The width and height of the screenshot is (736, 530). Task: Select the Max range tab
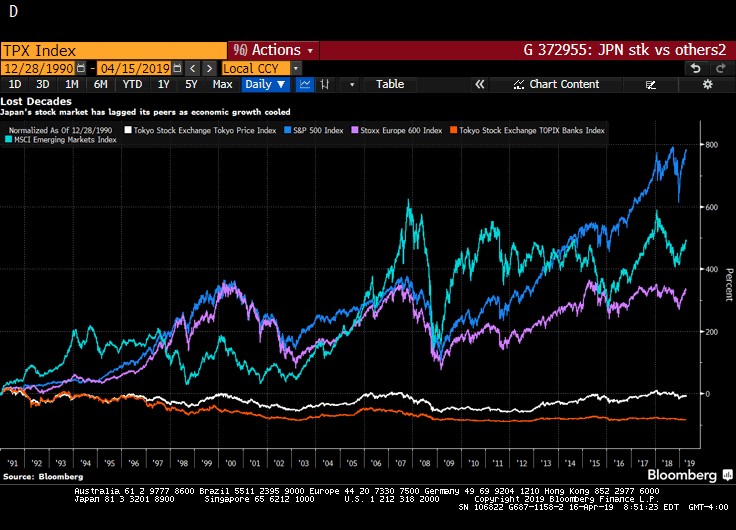coord(222,84)
